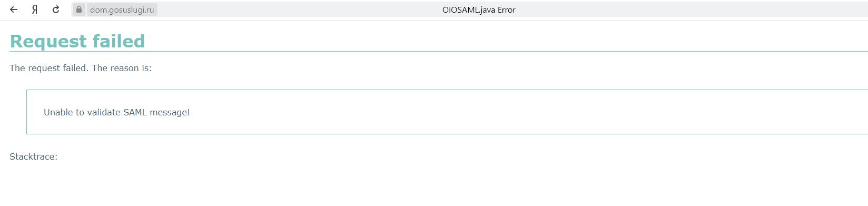This screenshot has height=206, width=868.
Task: Focus the address bar right of the page title
Action: [685, 9]
